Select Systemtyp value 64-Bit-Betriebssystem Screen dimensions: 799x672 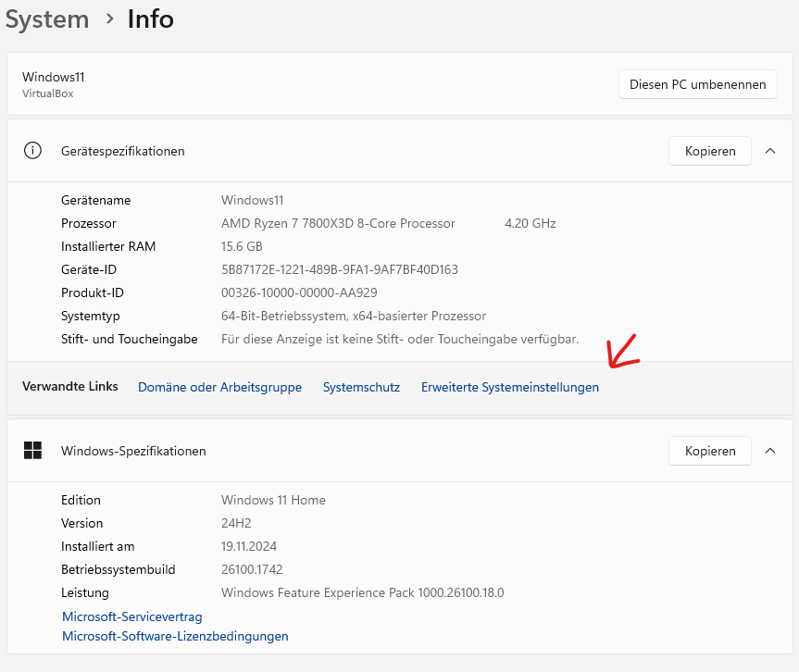point(354,316)
